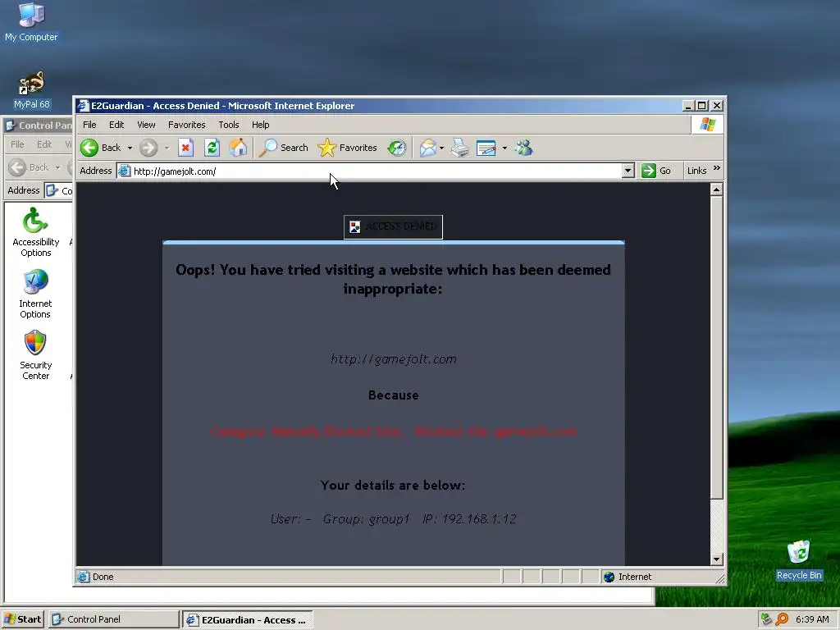
Task: Click the Group: group1 text
Action: tap(366, 518)
